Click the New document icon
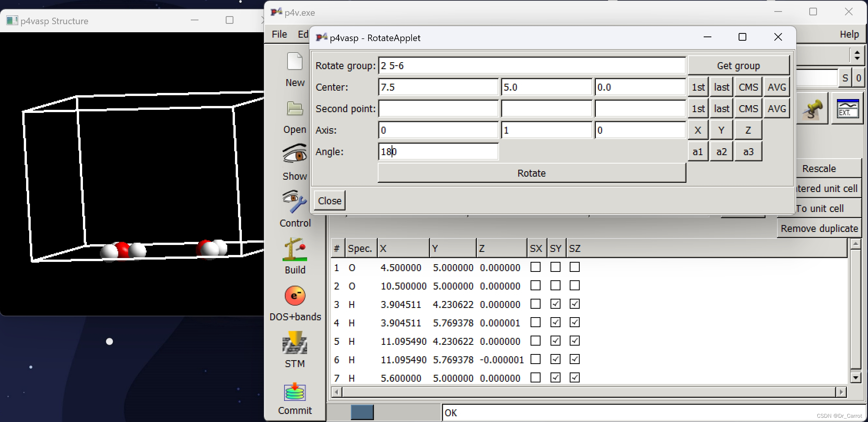This screenshot has width=868, height=422. click(x=295, y=62)
